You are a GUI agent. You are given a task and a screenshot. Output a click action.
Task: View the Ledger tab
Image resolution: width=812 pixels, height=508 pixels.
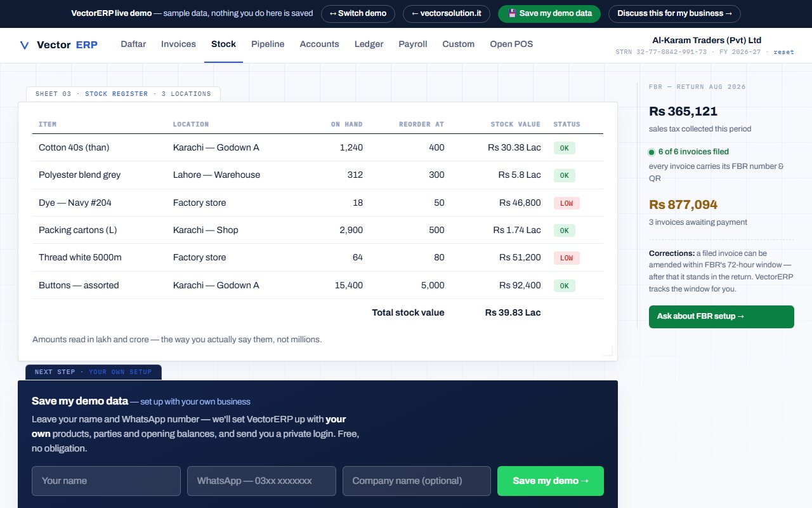369,44
